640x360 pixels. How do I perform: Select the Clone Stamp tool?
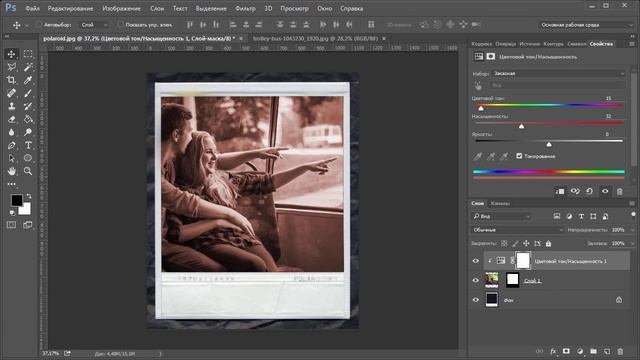coord(11,106)
